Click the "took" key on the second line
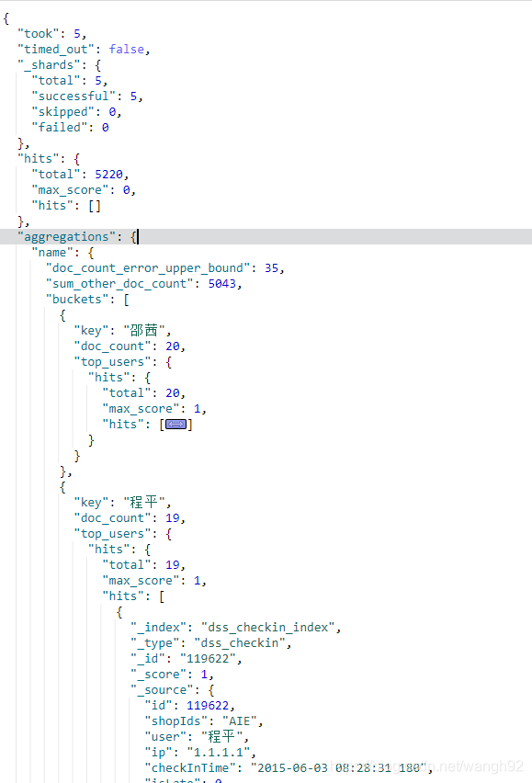Viewport: 532px width, 783px height. (x=39, y=33)
